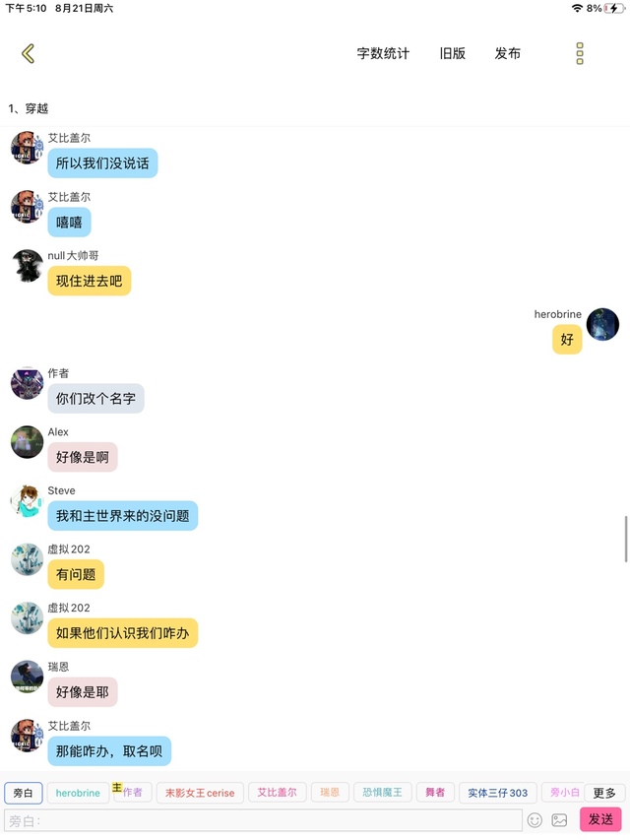Tap herobrine's avatar on the right
Viewport: 630px width, 840px height.
click(602, 324)
